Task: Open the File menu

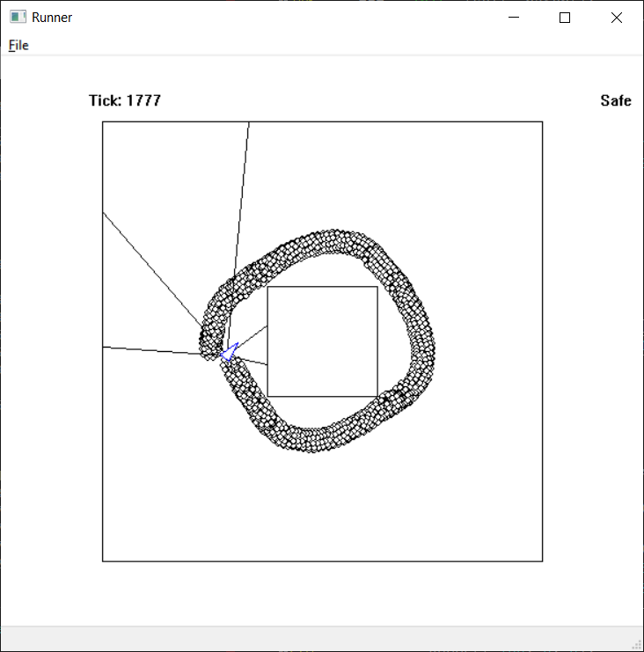Action: 18,46
